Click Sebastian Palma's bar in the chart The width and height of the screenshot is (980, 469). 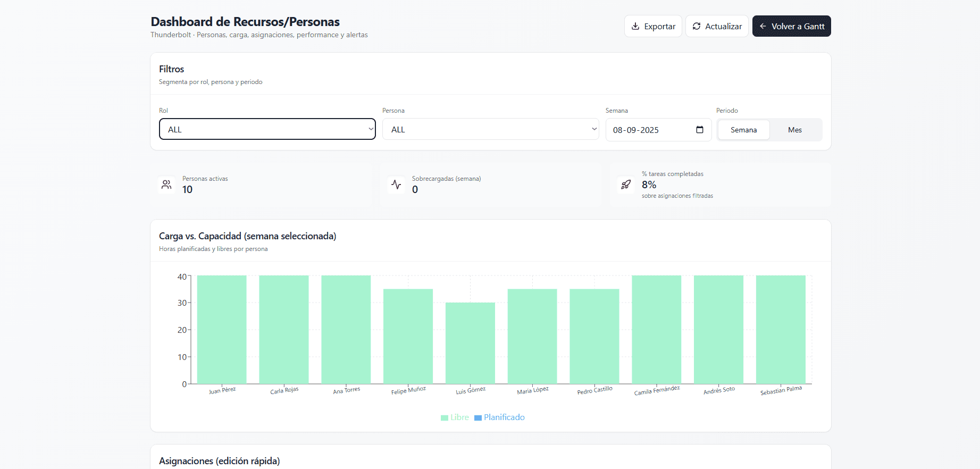tap(781, 329)
